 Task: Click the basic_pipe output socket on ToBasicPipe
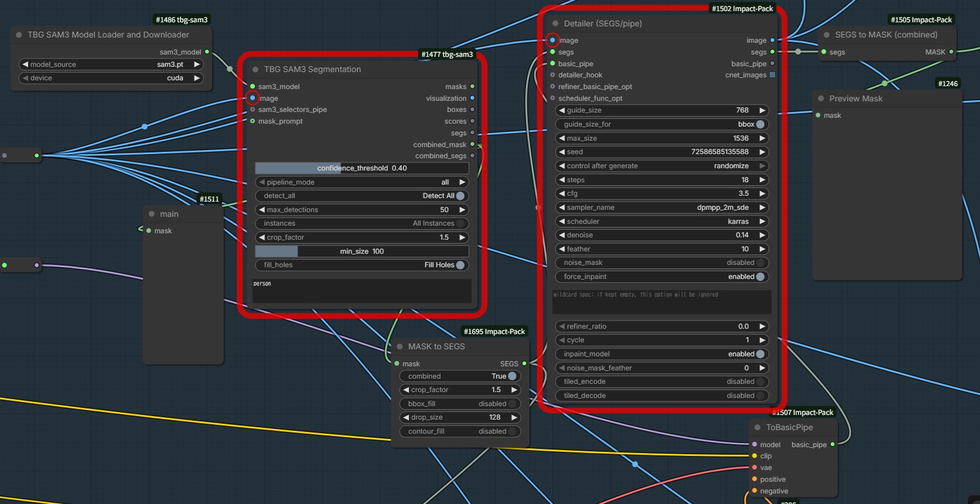click(832, 445)
